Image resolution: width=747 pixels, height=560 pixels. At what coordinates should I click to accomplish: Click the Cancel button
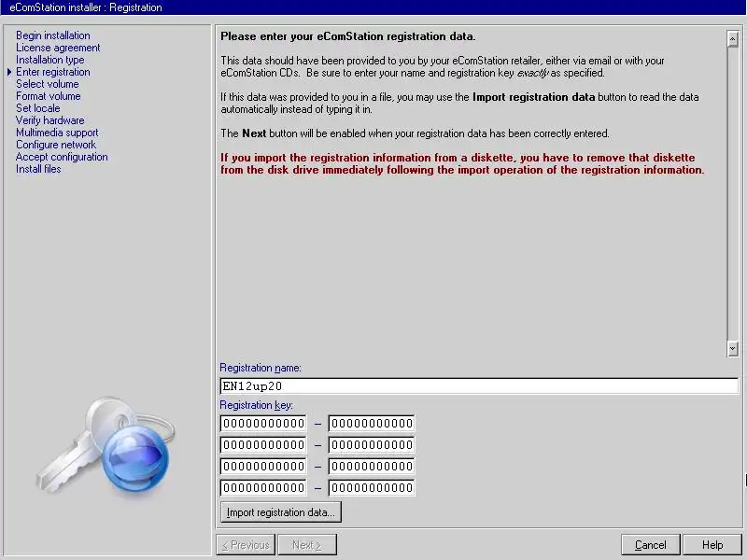coord(650,544)
